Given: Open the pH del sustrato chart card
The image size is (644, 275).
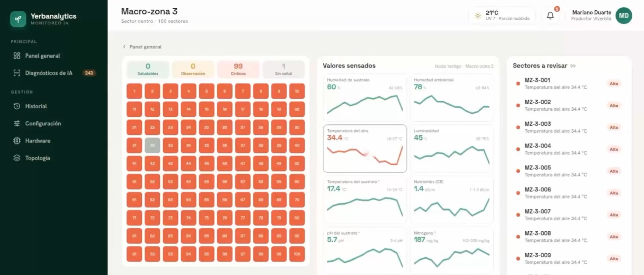Looking at the screenshot, I should tap(365, 251).
